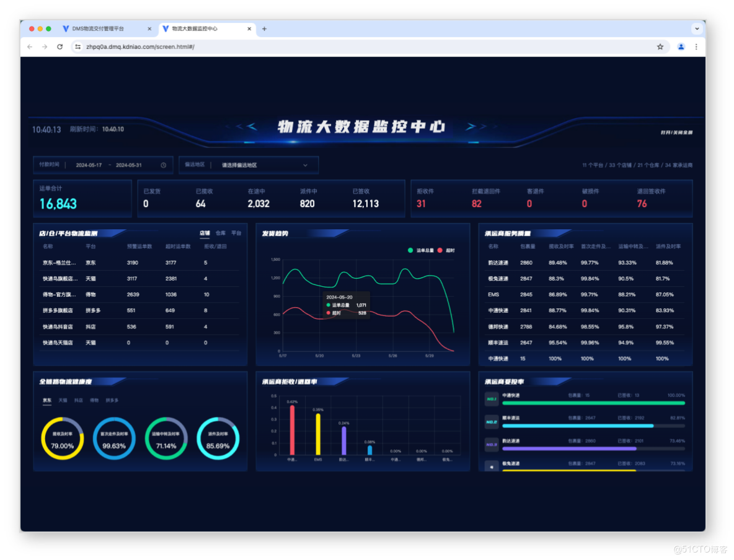734x560 pixels.
Task: Toggle 运单总量 series in the chart legend
Action: [421, 250]
